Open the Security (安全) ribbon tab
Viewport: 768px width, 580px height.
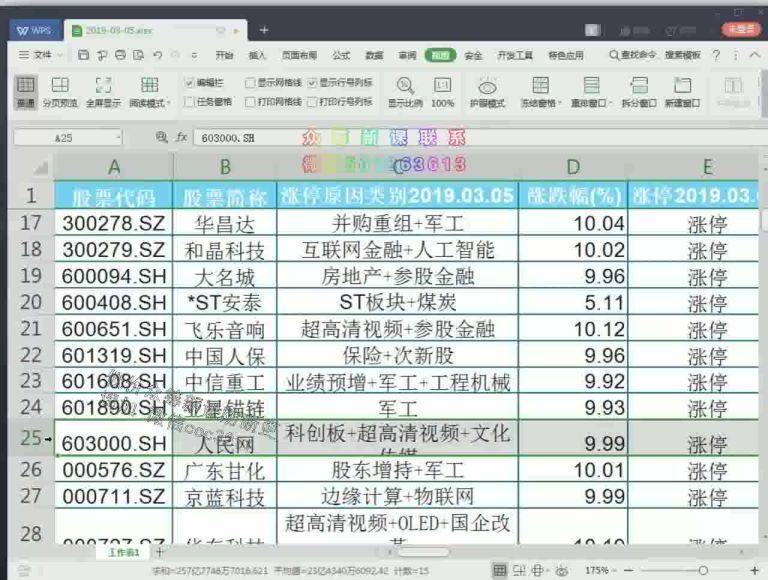pyautogui.click(x=473, y=55)
